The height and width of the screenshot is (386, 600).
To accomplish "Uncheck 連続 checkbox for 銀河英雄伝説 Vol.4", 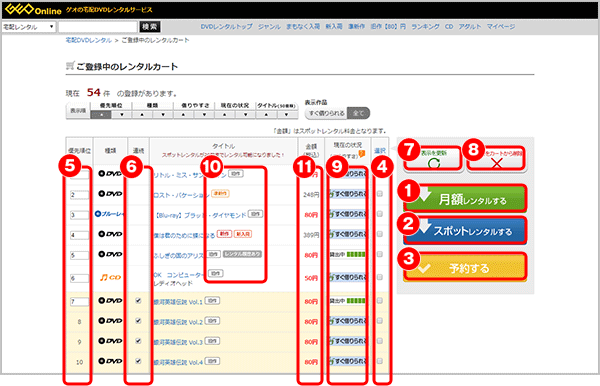I will (138, 361).
